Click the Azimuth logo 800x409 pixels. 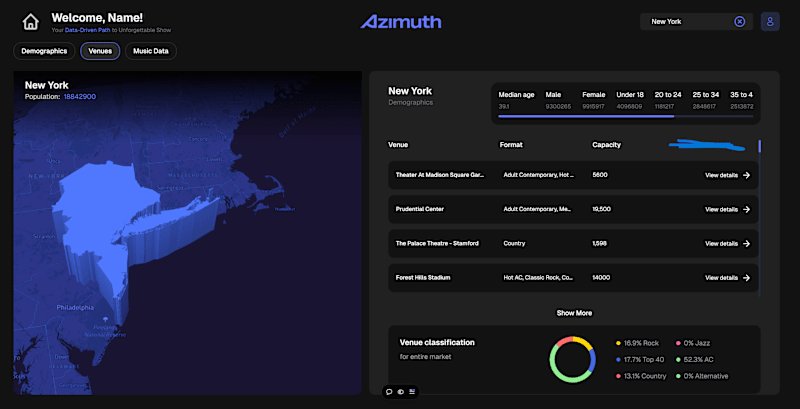(401, 21)
